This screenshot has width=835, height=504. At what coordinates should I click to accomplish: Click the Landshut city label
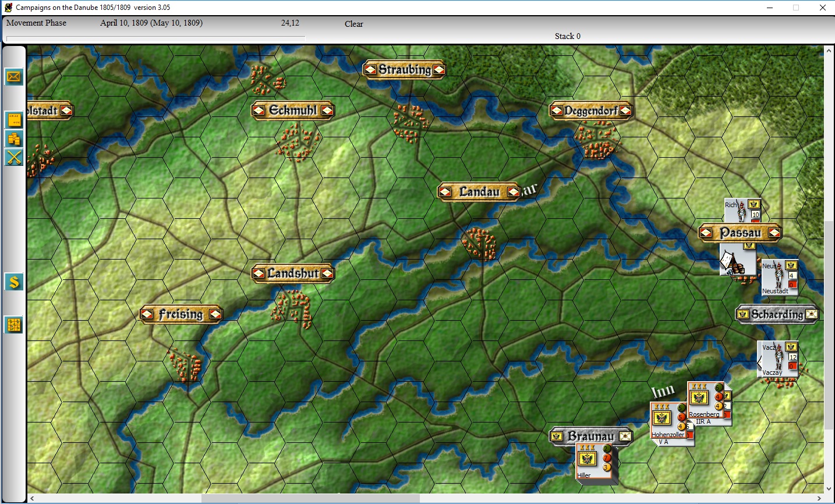pyautogui.click(x=293, y=273)
